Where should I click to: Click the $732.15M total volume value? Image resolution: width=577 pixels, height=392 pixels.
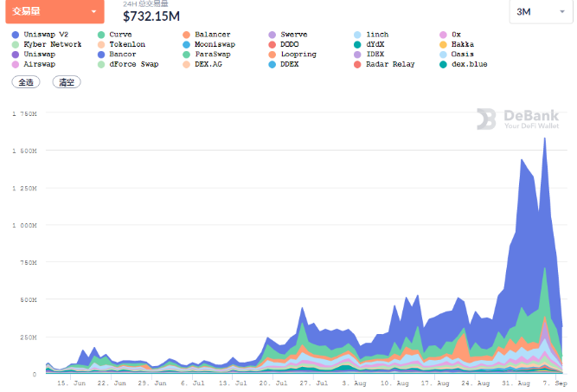click(151, 16)
